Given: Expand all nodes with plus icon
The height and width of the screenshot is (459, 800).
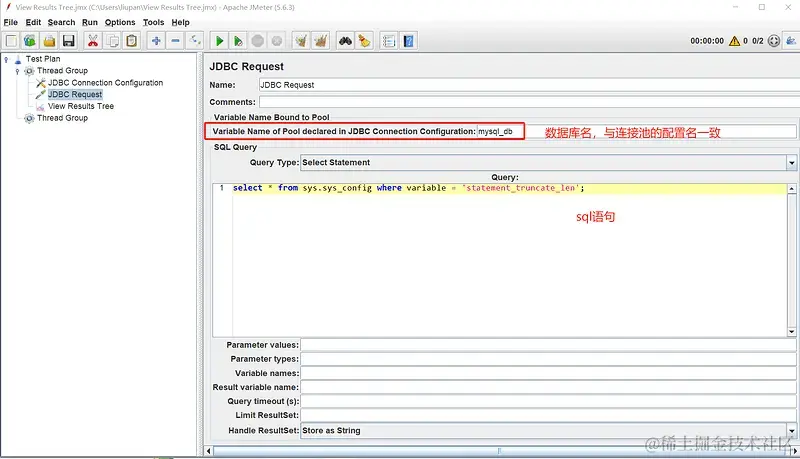Looking at the screenshot, I should (156, 41).
